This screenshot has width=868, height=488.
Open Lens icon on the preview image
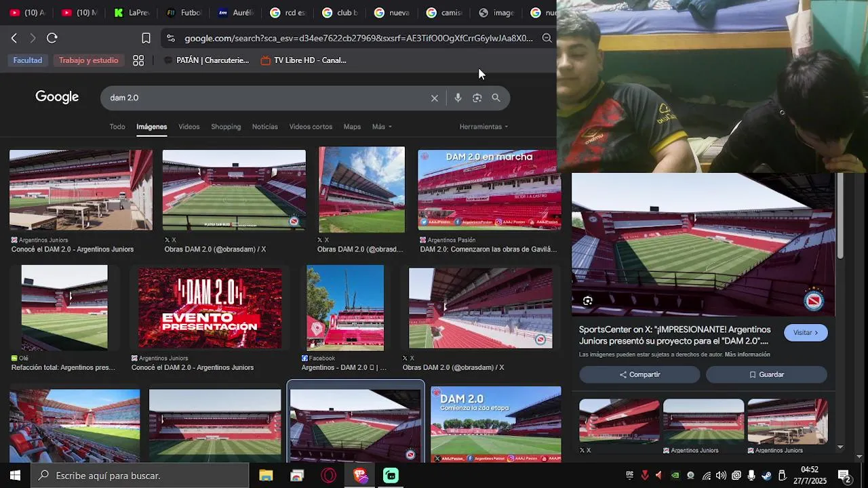[588, 301]
